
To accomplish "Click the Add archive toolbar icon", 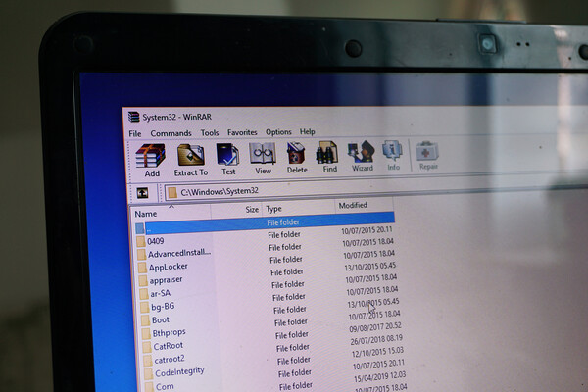I will (x=150, y=157).
